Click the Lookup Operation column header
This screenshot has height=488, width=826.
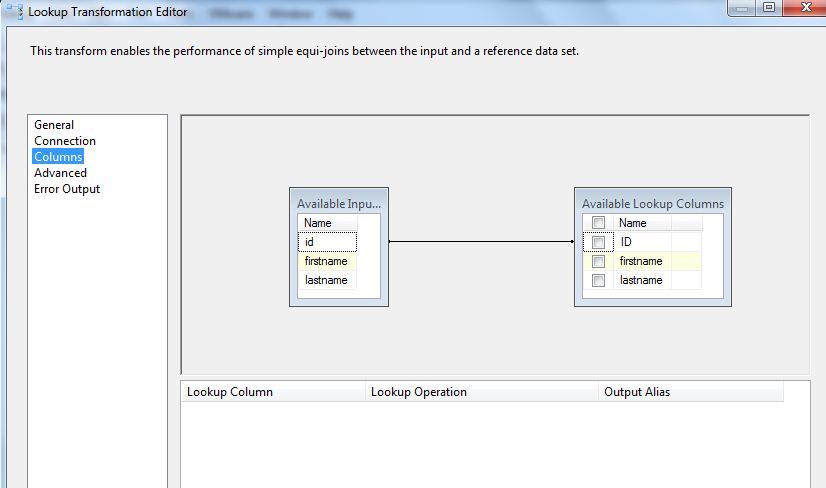click(x=480, y=392)
